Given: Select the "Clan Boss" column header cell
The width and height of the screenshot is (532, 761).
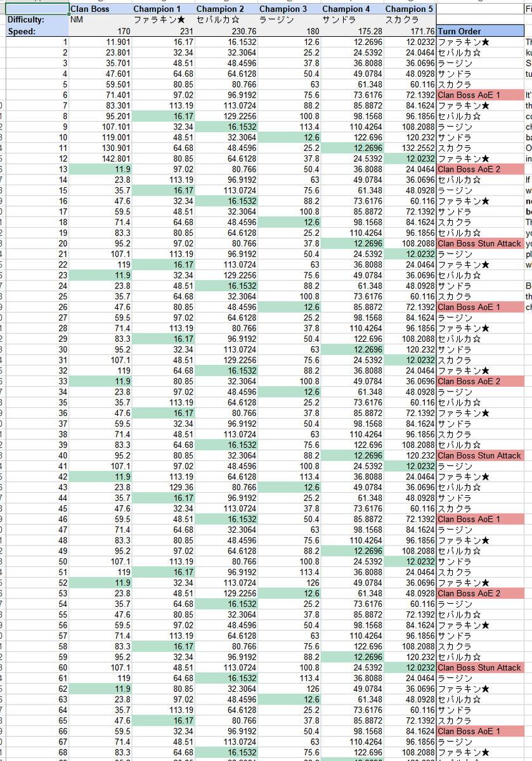Looking at the screenshot, I should pyautogui.click(x=100, y=9).
